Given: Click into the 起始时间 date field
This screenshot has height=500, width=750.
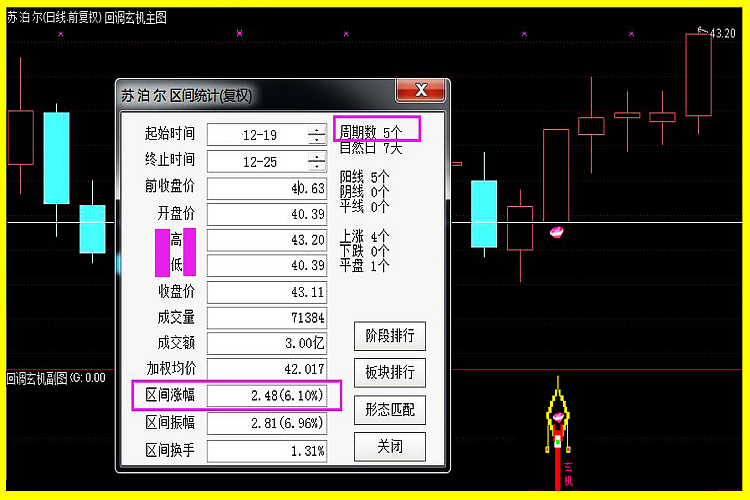Looking at the screenshot, I should pos(258,135).
